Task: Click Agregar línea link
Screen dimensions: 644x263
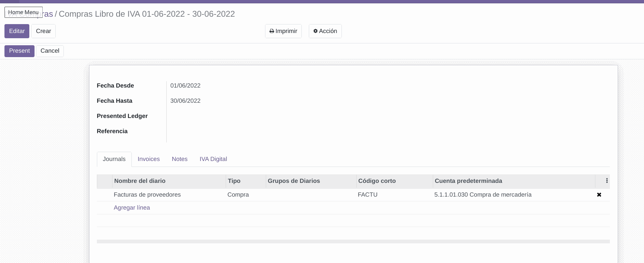Action: click(x=132, y=208)
